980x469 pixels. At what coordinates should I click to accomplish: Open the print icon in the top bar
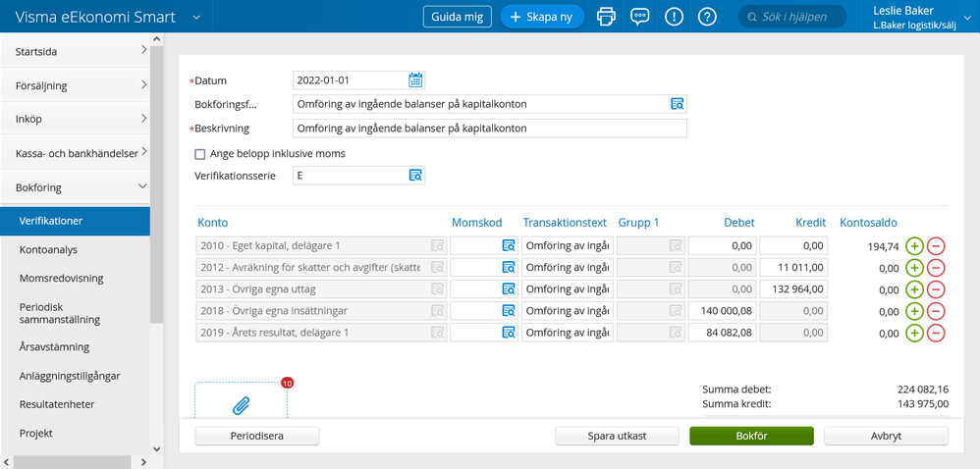tap(606, 17)
